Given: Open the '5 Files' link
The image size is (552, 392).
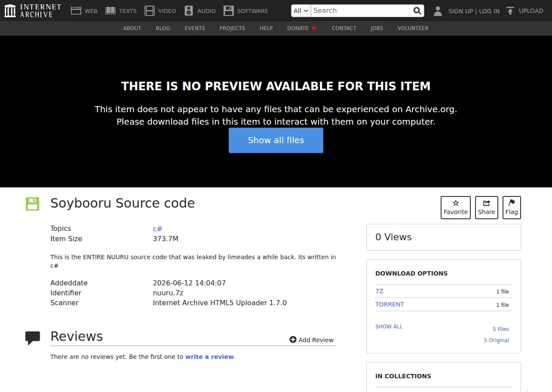Looking at the screenshot, I should point(501,329).
